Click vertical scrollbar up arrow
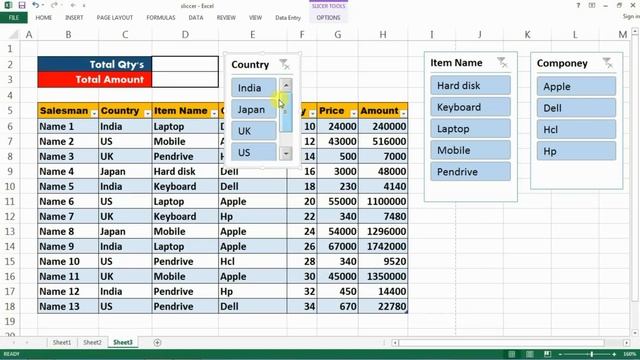This screenshot has width=640, height=360. tap(635, 32)
